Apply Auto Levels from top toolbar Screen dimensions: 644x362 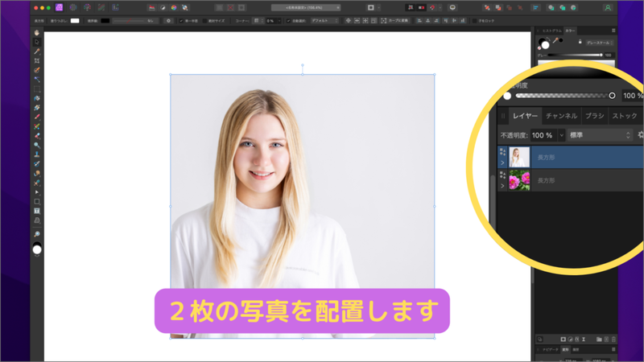tap(152, 7)
